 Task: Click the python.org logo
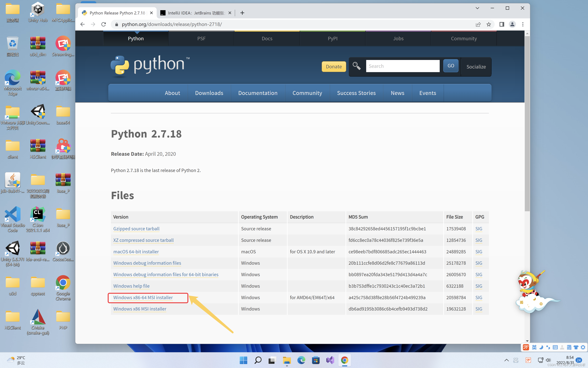tap(150, 66)
